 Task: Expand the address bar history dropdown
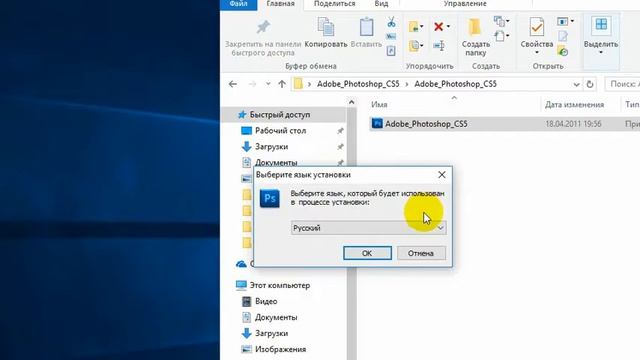click(576, 84)
